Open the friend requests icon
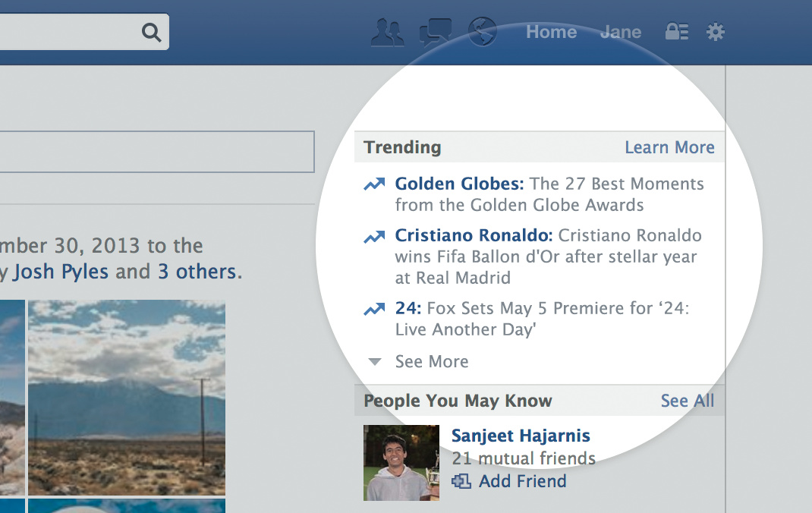 387,32
